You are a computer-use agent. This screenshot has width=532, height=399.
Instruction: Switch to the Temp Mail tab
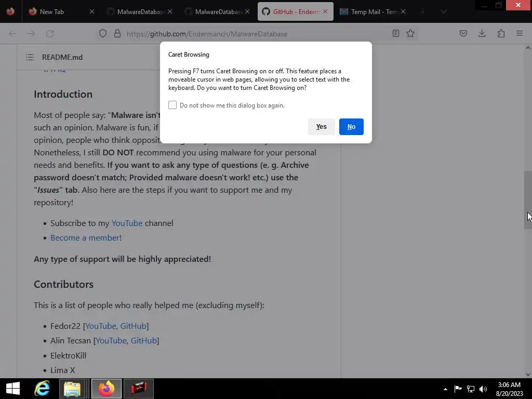(368, 11)
